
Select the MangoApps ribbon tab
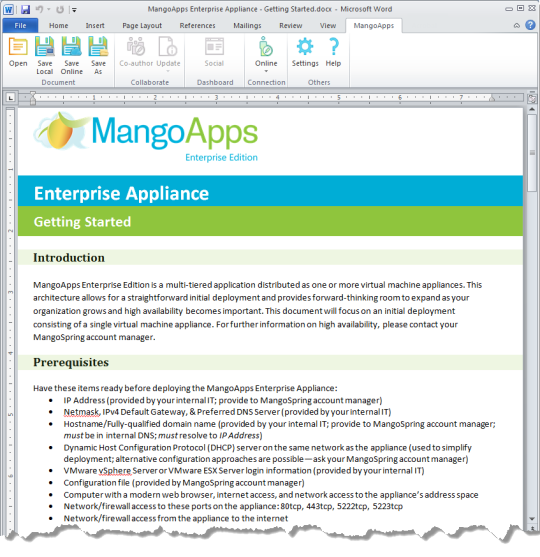tap(374, 26)
